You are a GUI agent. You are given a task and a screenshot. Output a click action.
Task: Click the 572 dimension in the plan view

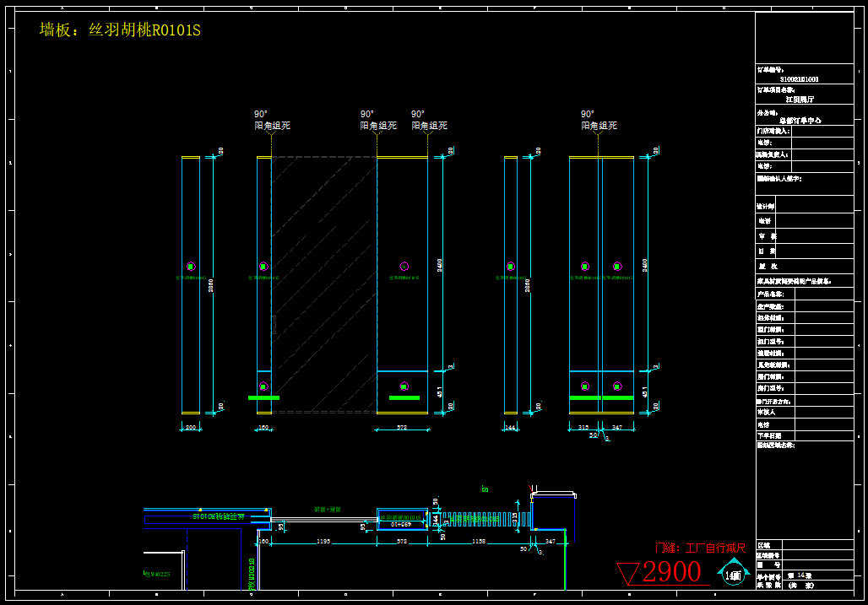(402, 542)
